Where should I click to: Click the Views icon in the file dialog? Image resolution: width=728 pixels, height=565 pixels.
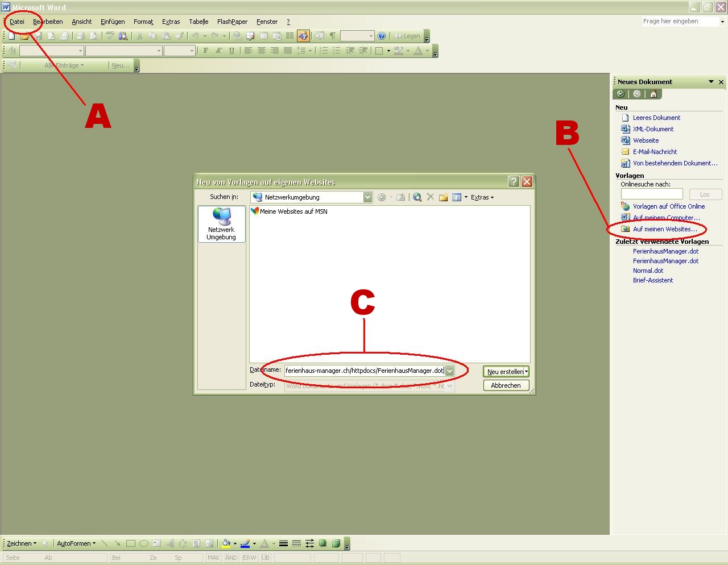point(457,197)
